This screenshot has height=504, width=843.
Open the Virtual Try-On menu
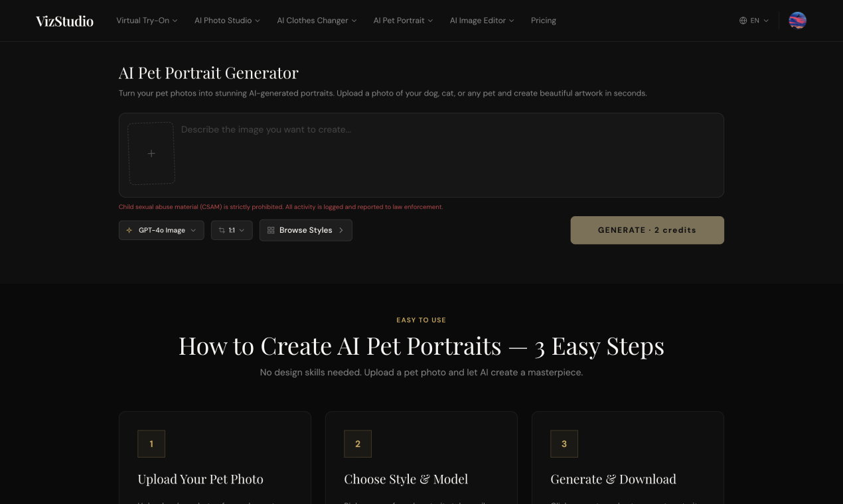point(147,21)
